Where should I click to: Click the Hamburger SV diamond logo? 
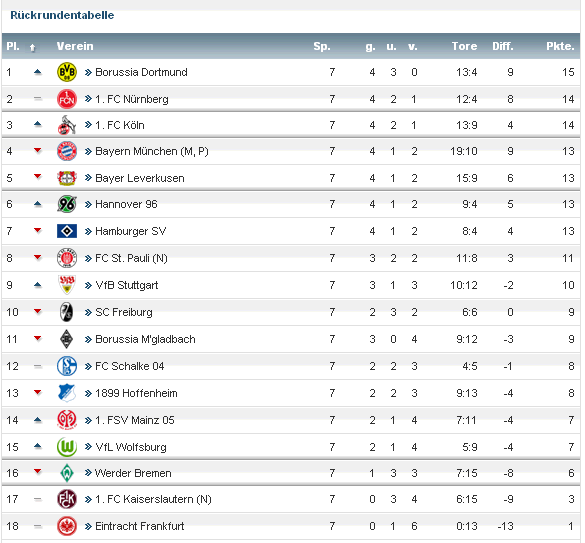click(x=67, y=231)
